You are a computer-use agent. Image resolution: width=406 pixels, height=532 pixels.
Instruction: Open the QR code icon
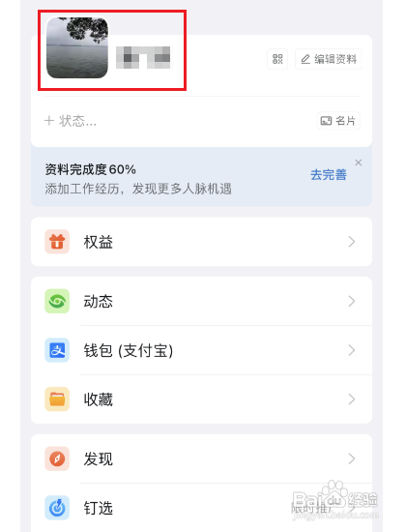(277, 59)
